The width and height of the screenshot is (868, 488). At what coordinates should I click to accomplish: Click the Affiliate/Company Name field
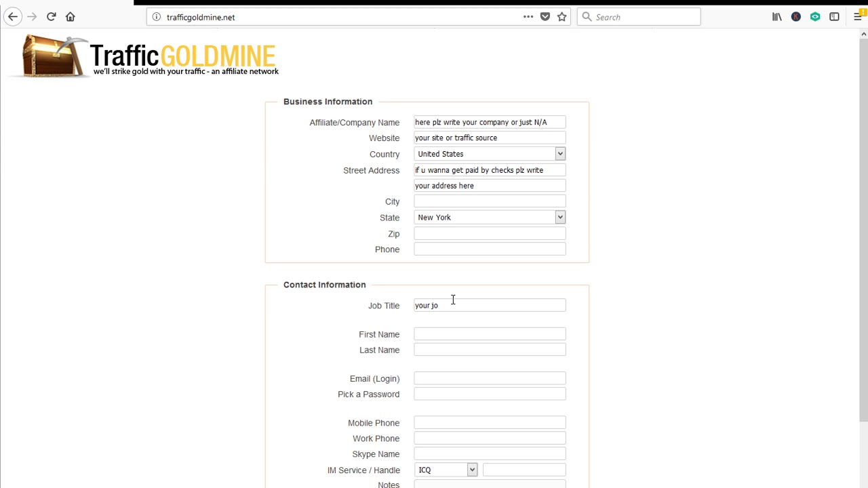click(x=490, y=122)
